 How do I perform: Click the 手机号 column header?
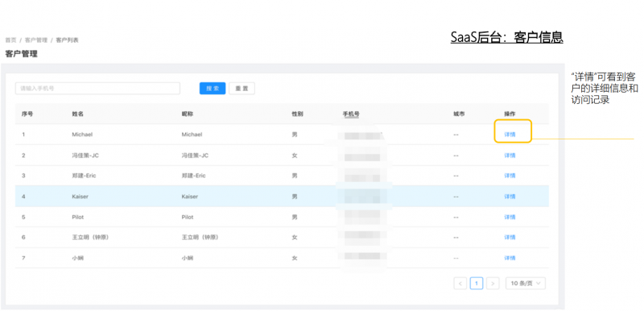pyautogui.click(x=351, y=114)
